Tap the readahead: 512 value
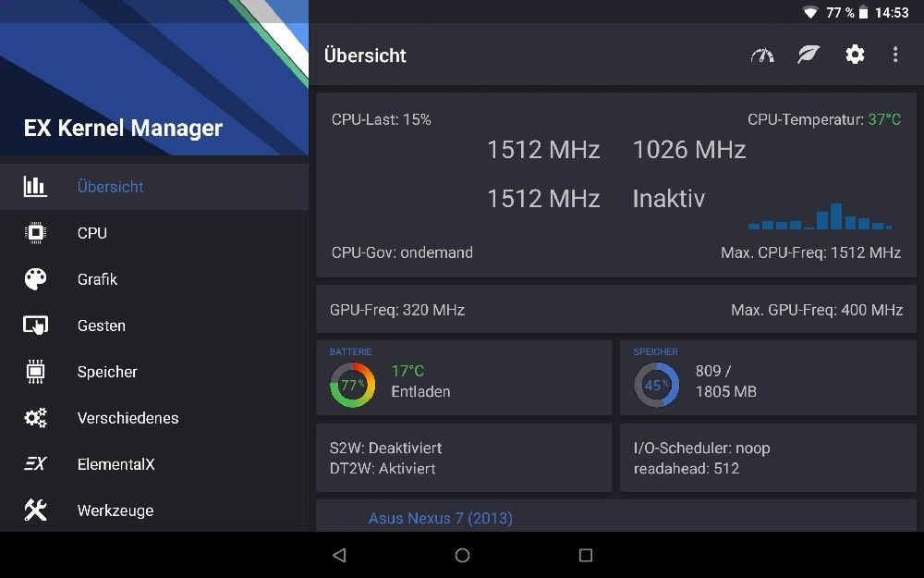The height and width of the screenshot is (578, 924). click(x=687, y=468)
